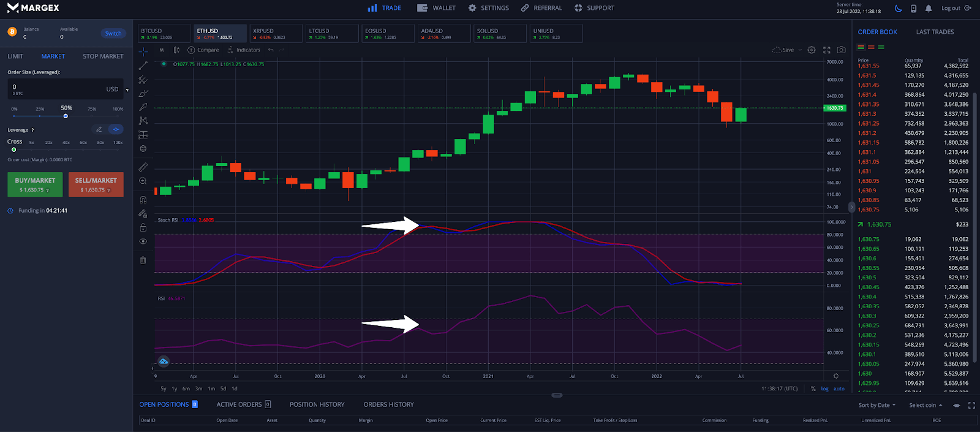Click the trash icon to remove drawings
Screen dimensions: 980x432
pyautogui.click(x=143, y=260)
